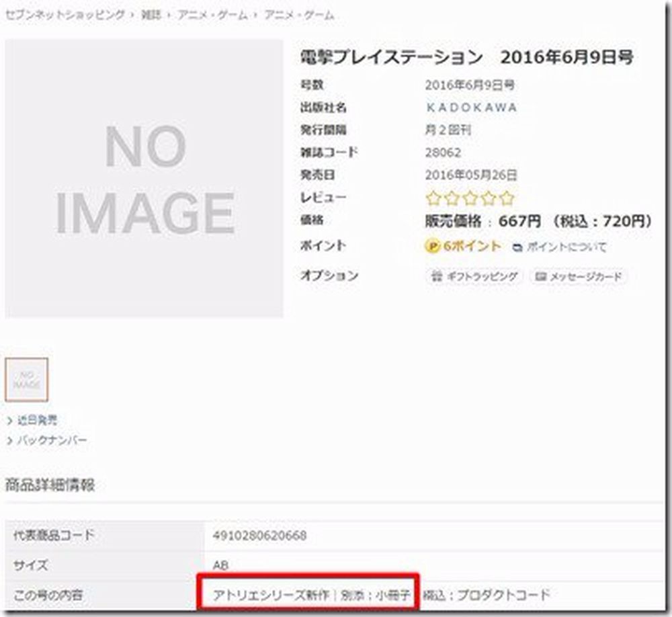Click the product code 4910280620668
The height and width of the screenshot is (617, 672).
point(259,536)
